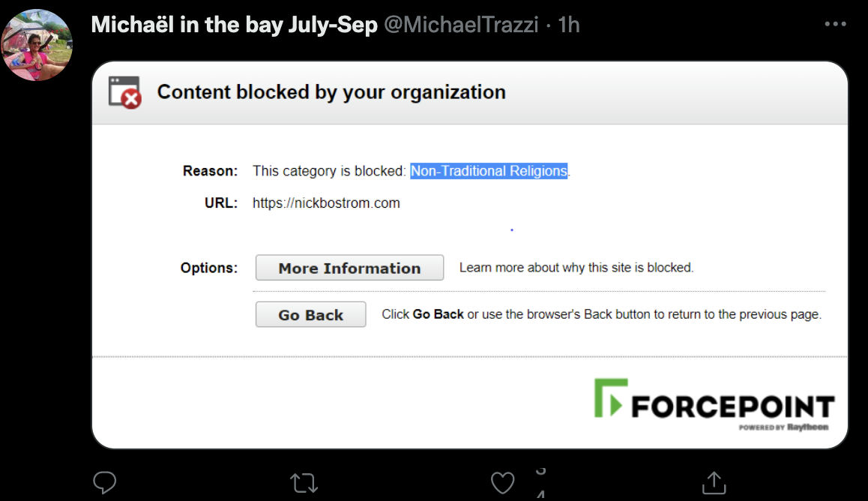The width and height of the screenshot is (868, 501).
Task: Open the reply comment icon
Action: [x=105, y=482]
